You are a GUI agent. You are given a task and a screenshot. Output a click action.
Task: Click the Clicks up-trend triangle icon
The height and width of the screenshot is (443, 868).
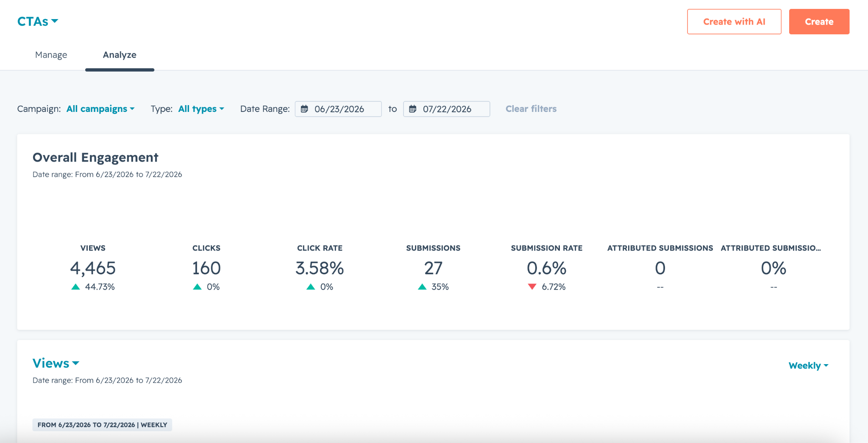point(197,287)
